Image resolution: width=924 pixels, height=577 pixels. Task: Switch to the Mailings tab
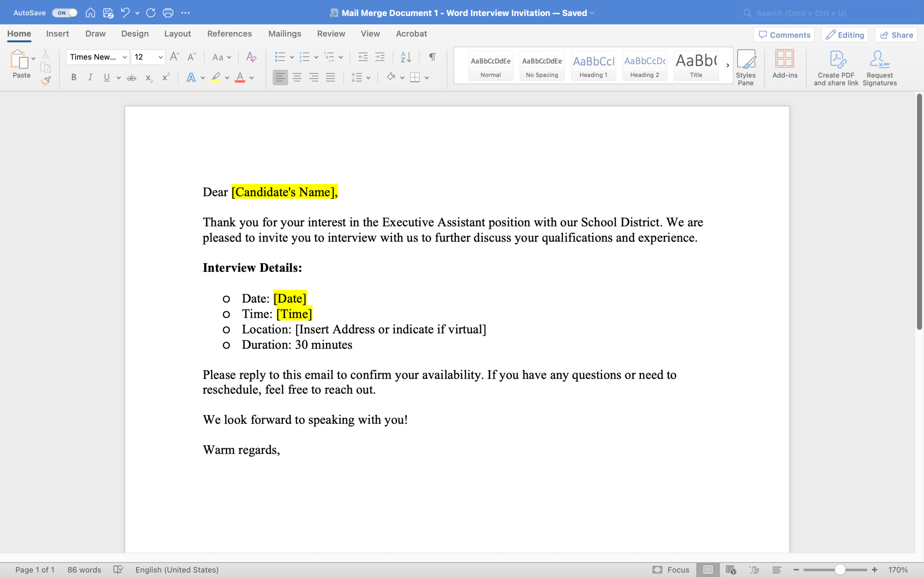(284, 34)
